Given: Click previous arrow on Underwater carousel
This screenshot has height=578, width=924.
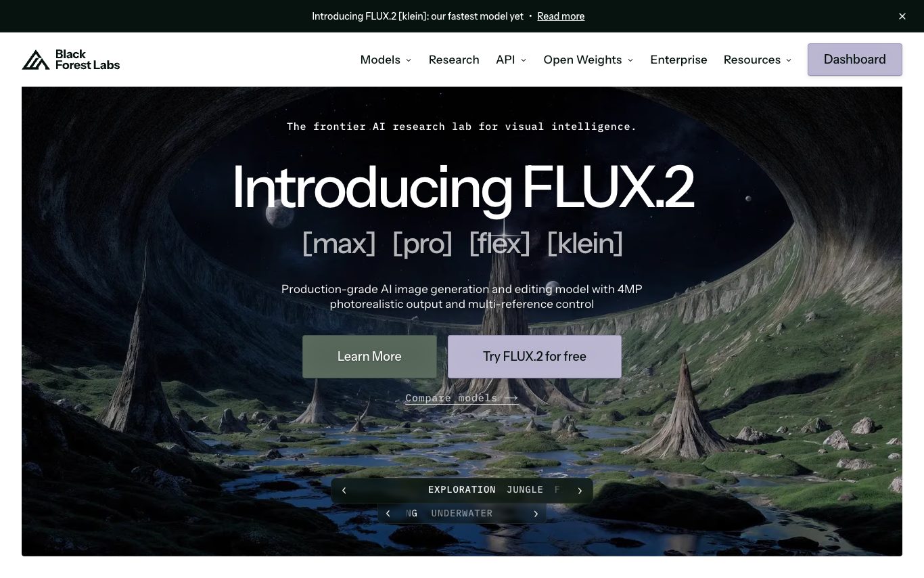Looking at the screenshot, I should [388, 514].
